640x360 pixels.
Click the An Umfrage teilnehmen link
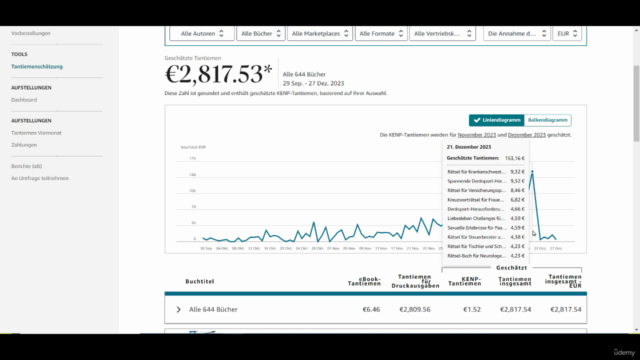40,178
